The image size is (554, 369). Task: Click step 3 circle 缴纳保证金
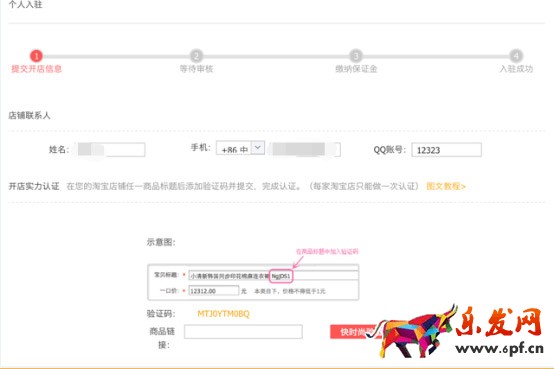[x=356, y=56]
